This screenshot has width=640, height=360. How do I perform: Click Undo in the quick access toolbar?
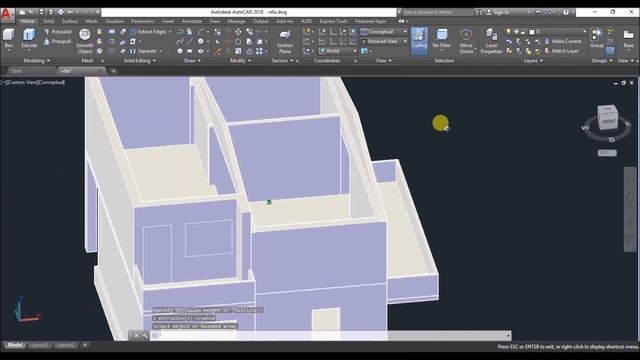[x=70, y=12]
